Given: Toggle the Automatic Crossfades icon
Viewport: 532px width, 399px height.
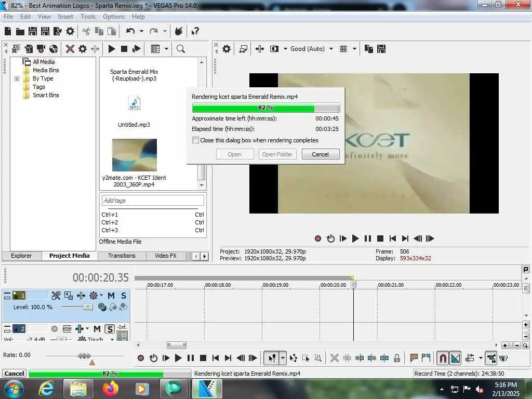Looking at the screenshot, I should coord(455,358).
